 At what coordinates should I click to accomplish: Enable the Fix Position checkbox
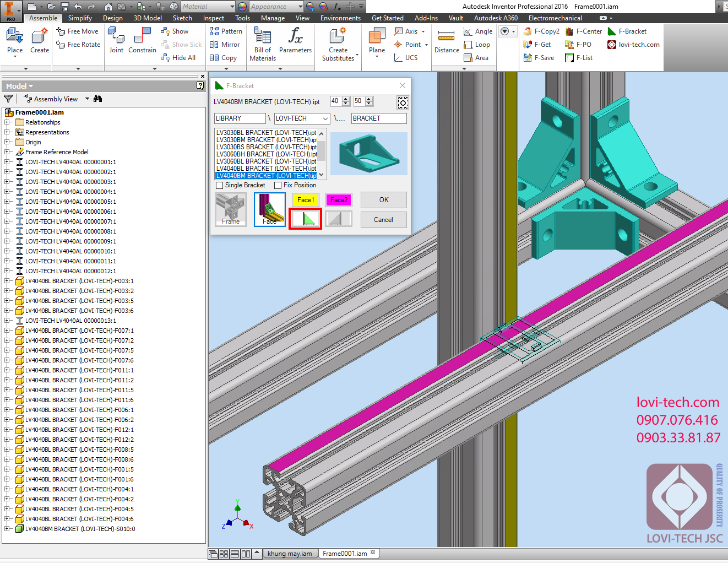point(278,186)
